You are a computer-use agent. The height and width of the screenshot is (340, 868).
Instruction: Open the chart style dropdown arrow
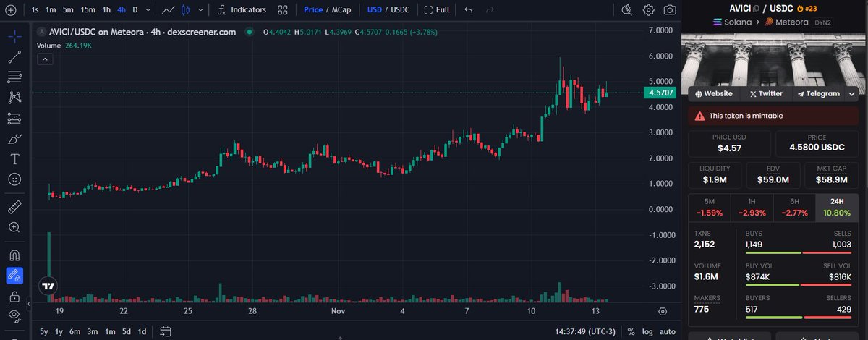pyautogui.click(x=200, y=10)
